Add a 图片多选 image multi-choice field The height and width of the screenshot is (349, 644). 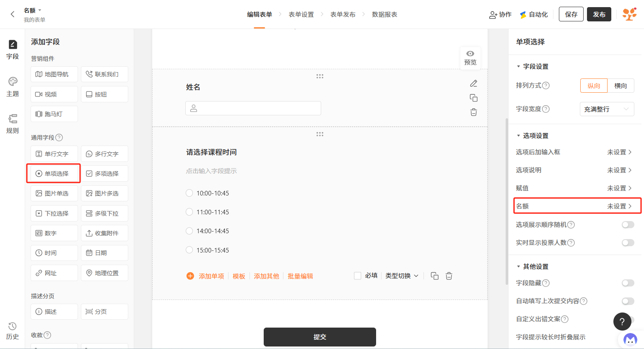104,193
